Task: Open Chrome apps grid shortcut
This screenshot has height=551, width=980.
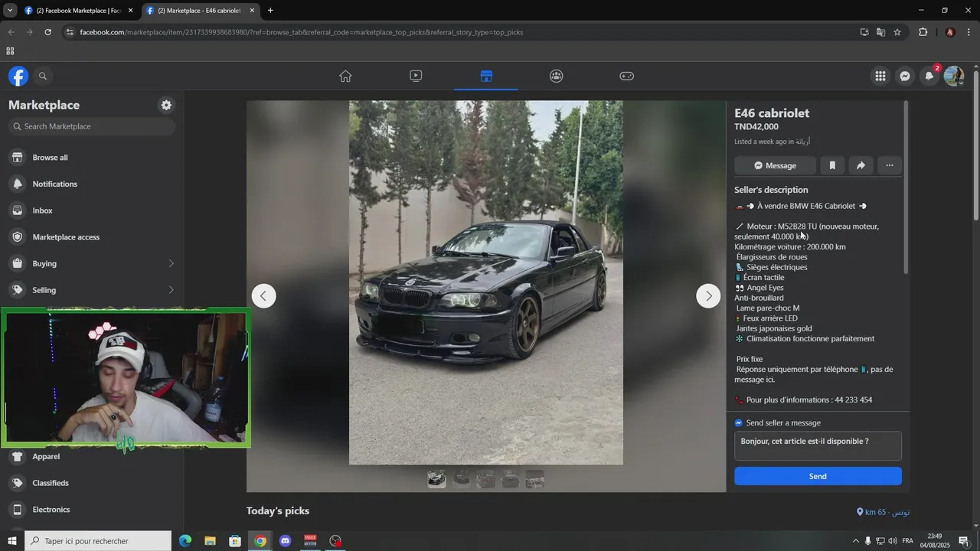Action: [x=10, y=51]
